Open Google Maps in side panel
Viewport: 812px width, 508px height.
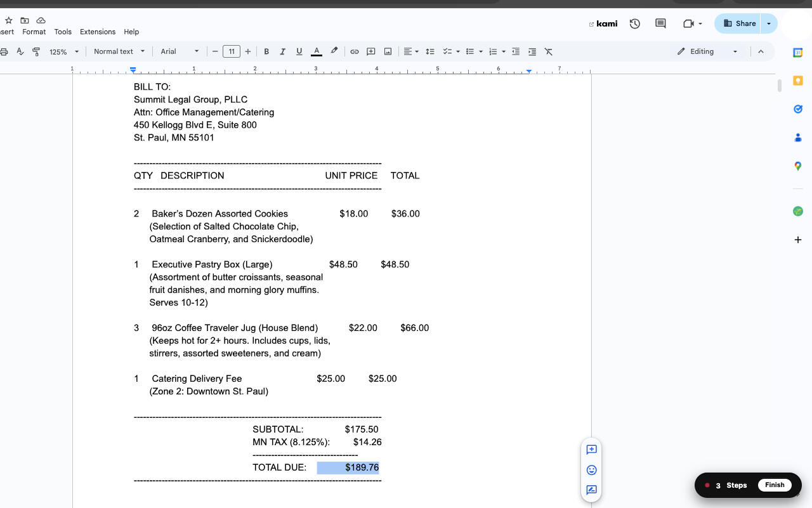pyautogui.click(x=798, y=166)
